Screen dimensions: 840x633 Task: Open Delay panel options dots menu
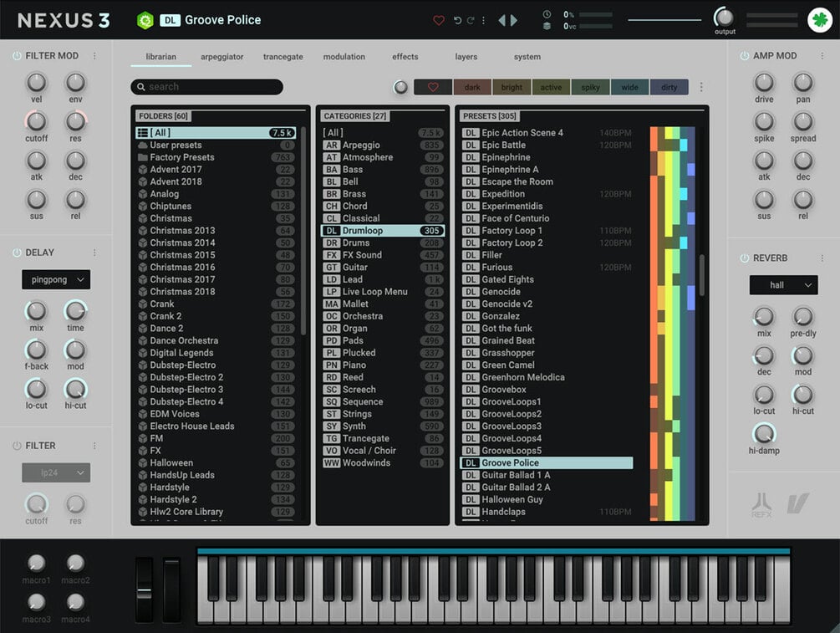(94, 253)
